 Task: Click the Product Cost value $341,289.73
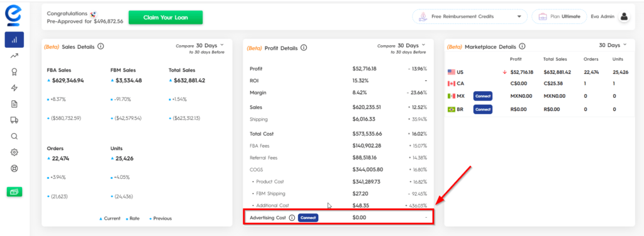367,181
